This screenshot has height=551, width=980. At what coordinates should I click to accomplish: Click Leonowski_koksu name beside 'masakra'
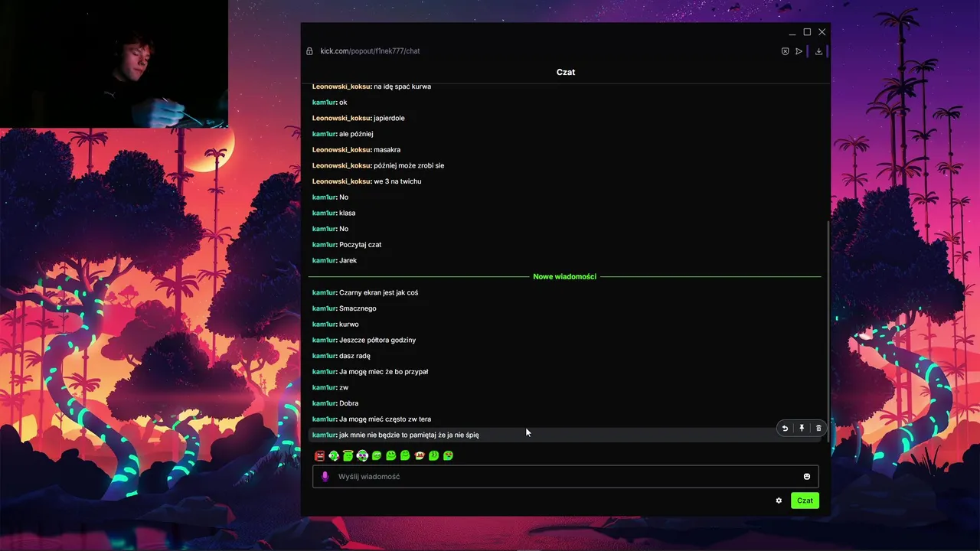(341, 150)
